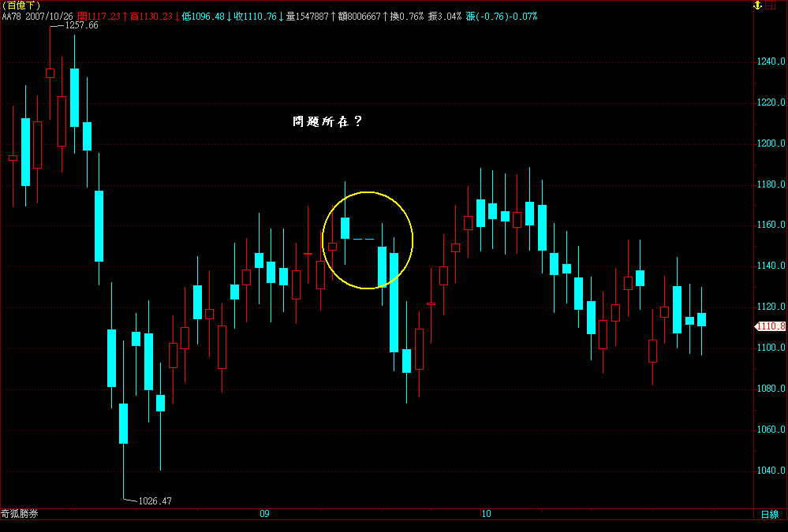Click the low price 低1096.48
The width and height of the screenshot is (788, 532).
(x=203, y=16)
